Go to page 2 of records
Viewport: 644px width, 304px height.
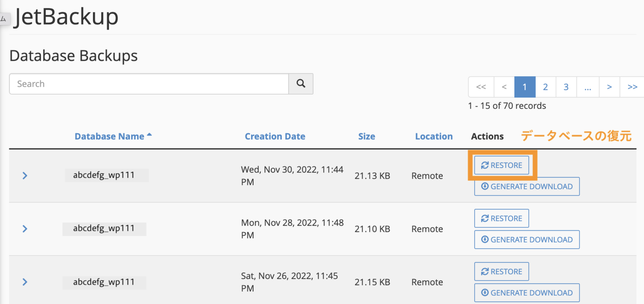545,87
